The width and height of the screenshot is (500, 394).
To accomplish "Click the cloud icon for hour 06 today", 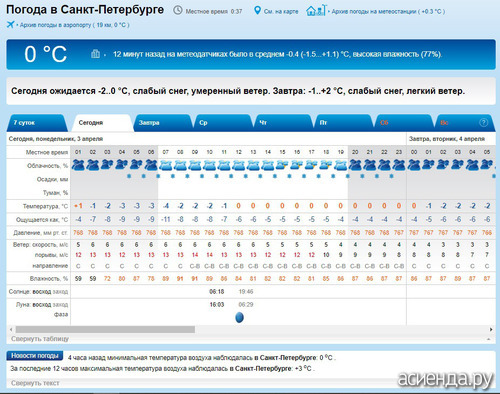I will 151,165.
